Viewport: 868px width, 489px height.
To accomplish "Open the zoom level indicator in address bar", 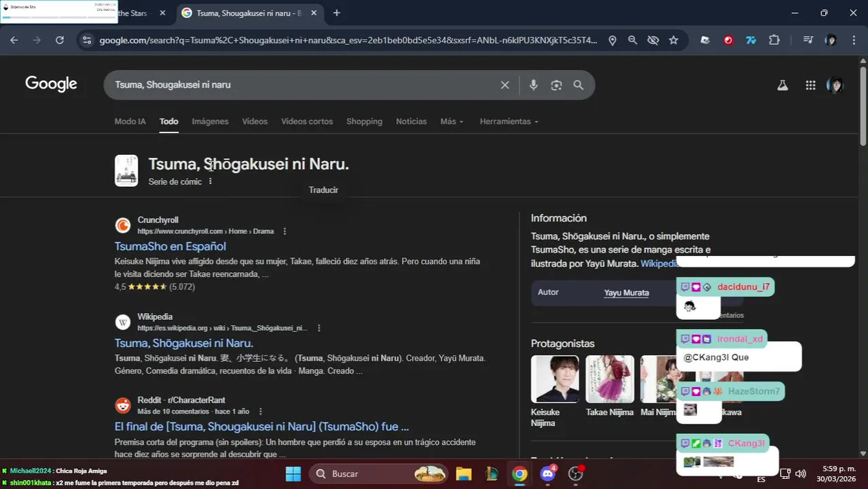I will [632, 40].
